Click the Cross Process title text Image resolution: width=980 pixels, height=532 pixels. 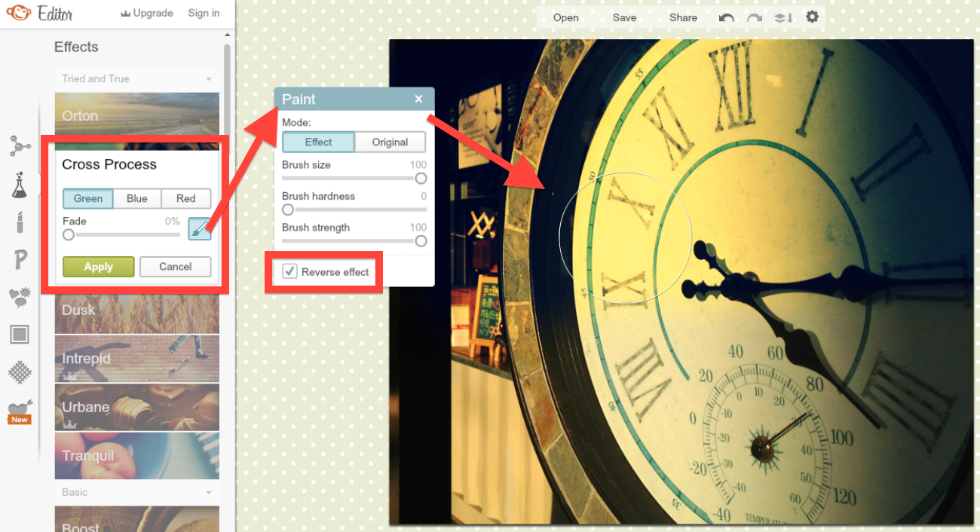[109, 164]
